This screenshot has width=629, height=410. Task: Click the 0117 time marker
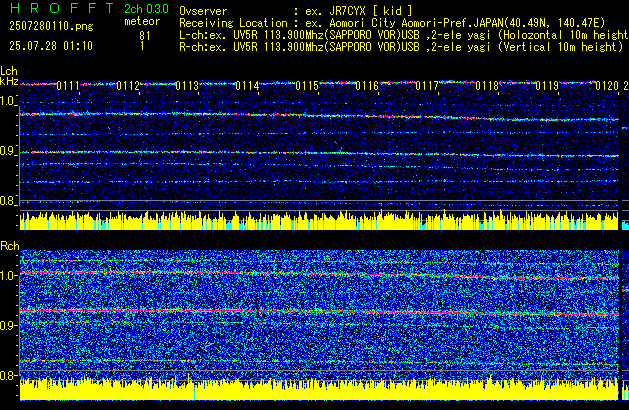(427, 86)
